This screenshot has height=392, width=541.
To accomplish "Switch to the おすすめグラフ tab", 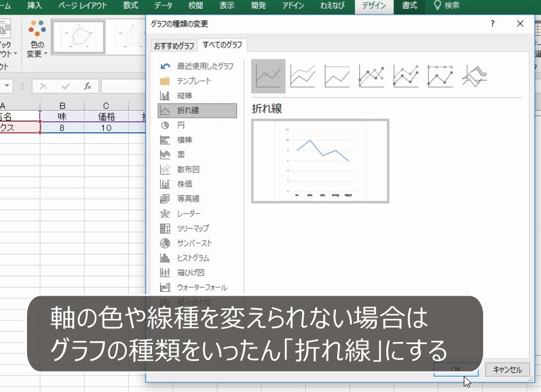I will pyautogui.click(x=174, y=46).
